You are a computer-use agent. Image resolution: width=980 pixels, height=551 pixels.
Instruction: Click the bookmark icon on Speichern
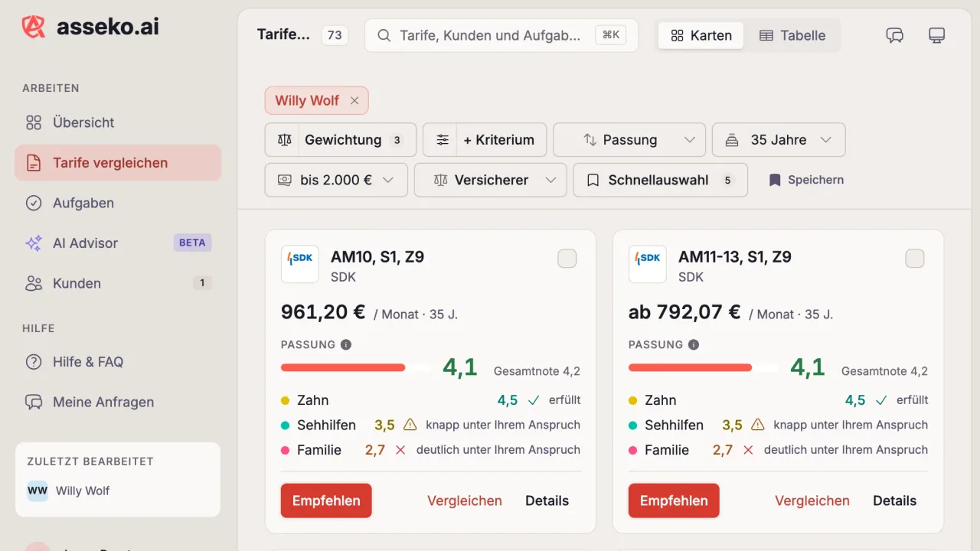click(x=775, y=180)
